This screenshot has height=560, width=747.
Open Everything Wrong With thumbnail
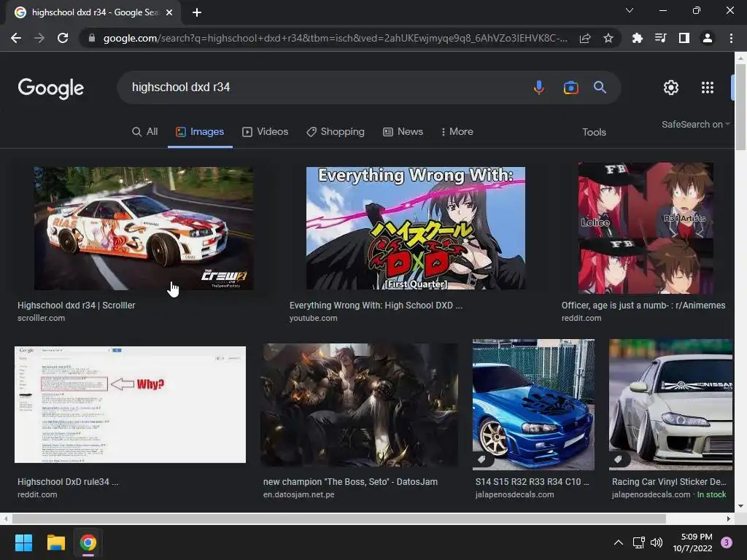pyautogui.click(x=415, y=228)
